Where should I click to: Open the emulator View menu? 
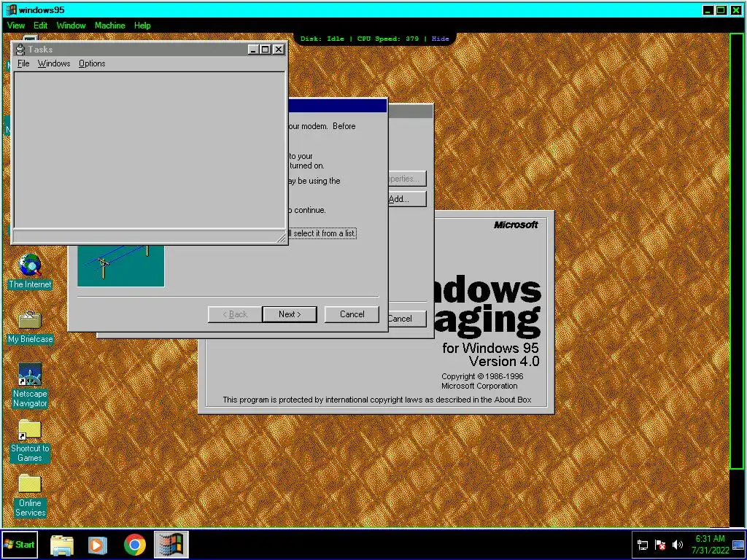click(x=16, y=26)
